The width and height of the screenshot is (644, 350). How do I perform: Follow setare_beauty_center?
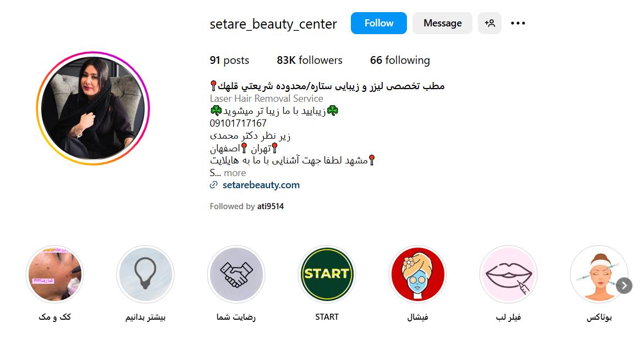(x=379, y=23)
